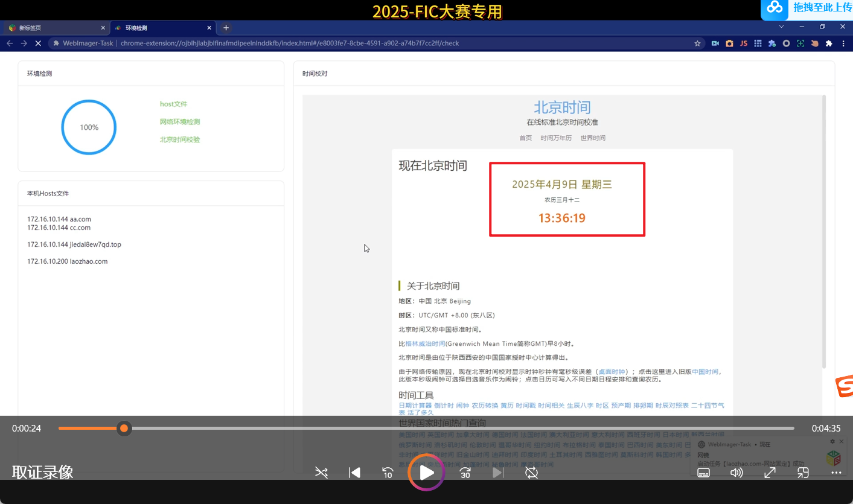Switch the video to full screen
This screenshot has height=504, width=853.
pyautogui.click(x=770, y=473)
